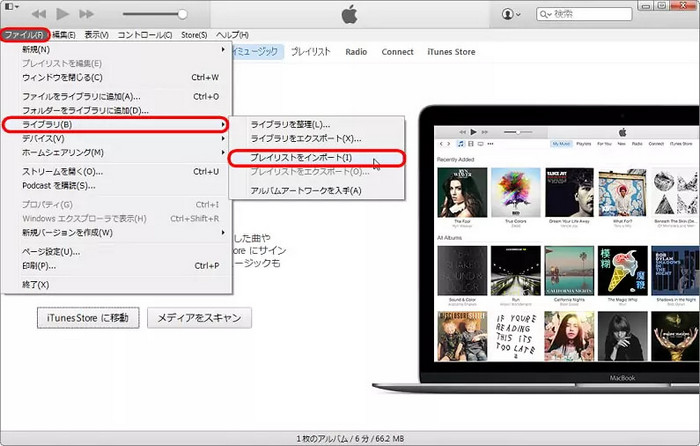Click the All Albums heading in MacBook image

449,238
